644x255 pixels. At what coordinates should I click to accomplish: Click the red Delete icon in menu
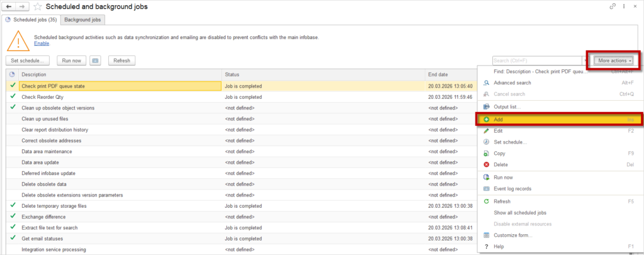487,164
